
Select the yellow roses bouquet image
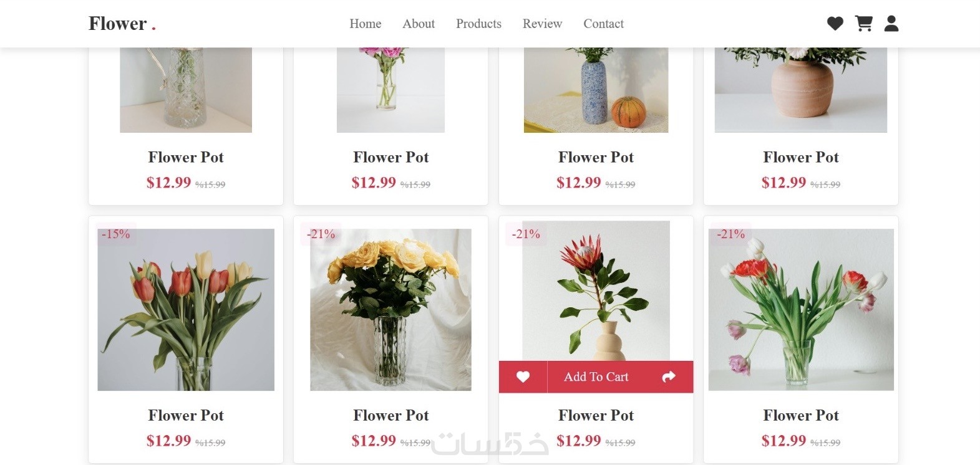[391, 310]
